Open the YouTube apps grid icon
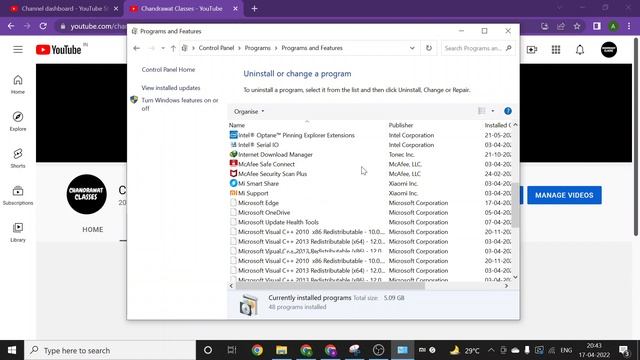 click(556, 50)
